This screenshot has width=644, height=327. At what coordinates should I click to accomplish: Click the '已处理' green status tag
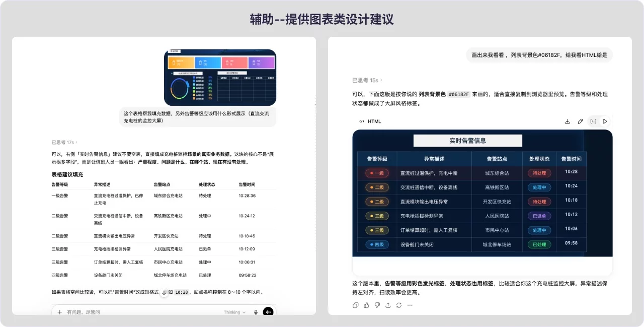[x=539, y=244]
